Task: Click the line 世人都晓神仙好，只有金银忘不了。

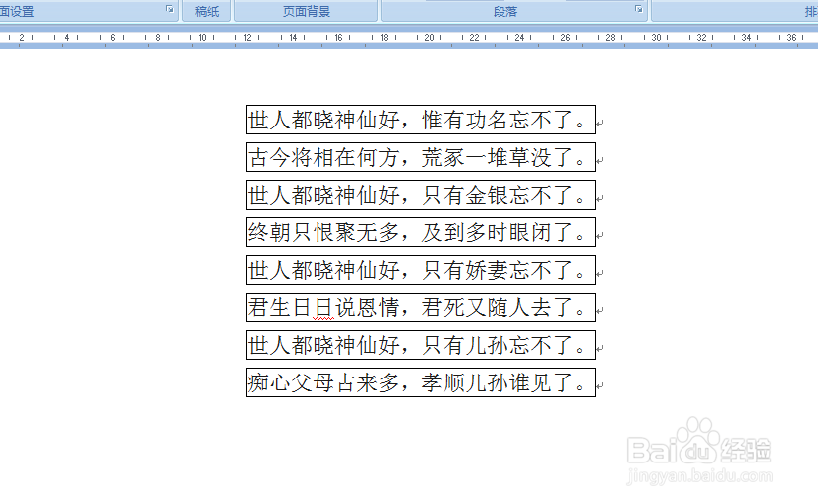Action: tap(421, 195)
